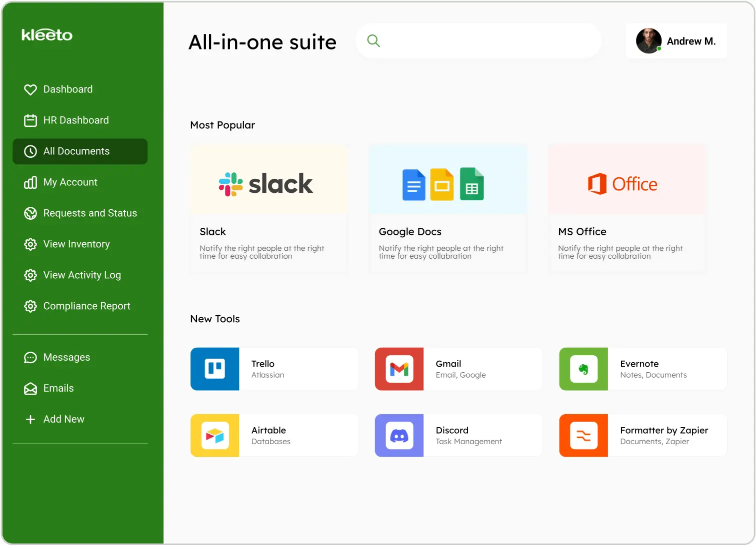
Task: Click the MS Office card title
Action: (582, 232)
